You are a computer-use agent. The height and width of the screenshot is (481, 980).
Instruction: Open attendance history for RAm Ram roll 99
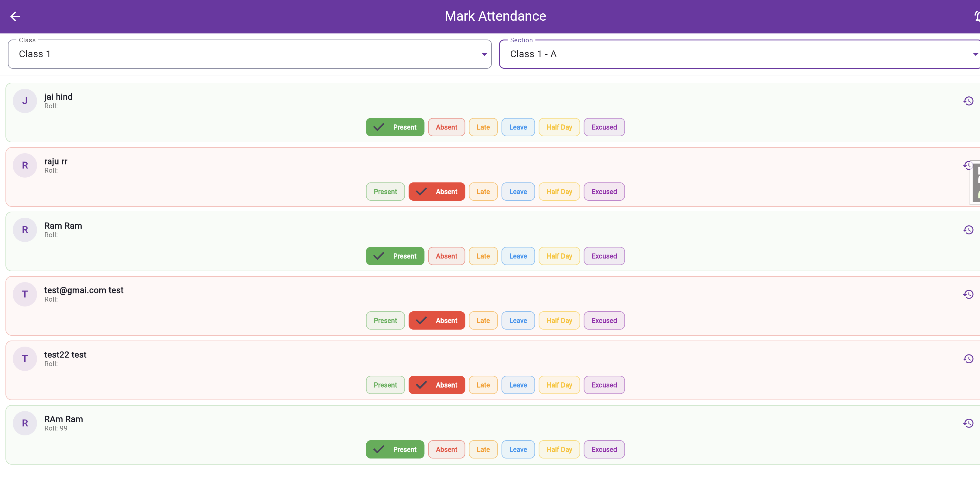[x=968, y=423]
